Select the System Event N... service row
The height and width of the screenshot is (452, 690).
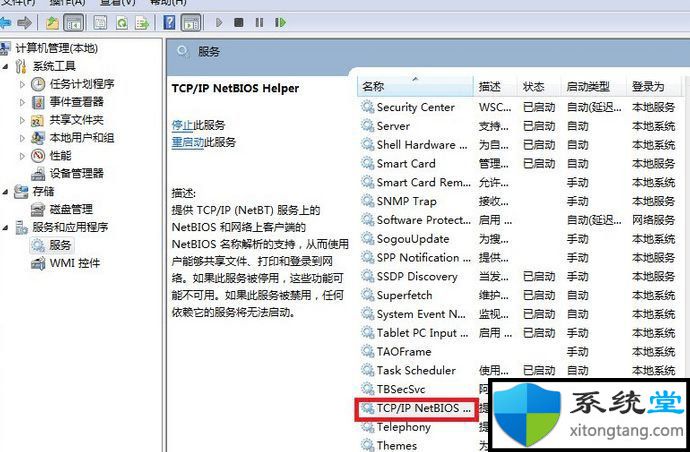pyautogui.click(x=519, y=314)
